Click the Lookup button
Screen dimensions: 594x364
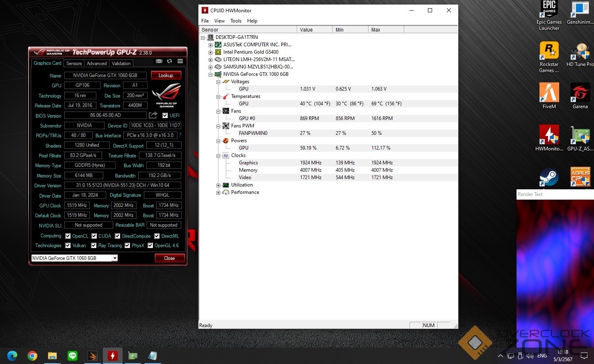166,75
